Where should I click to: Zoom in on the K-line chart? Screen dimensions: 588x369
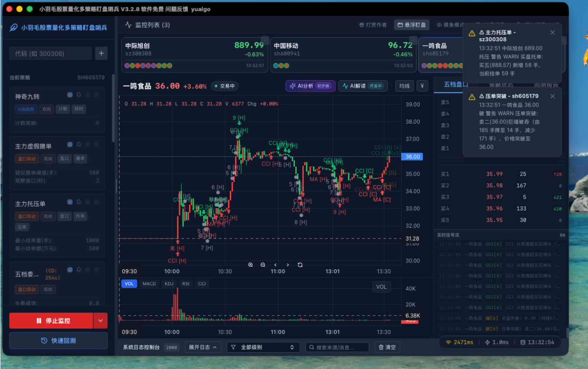(x=251, y=265)
